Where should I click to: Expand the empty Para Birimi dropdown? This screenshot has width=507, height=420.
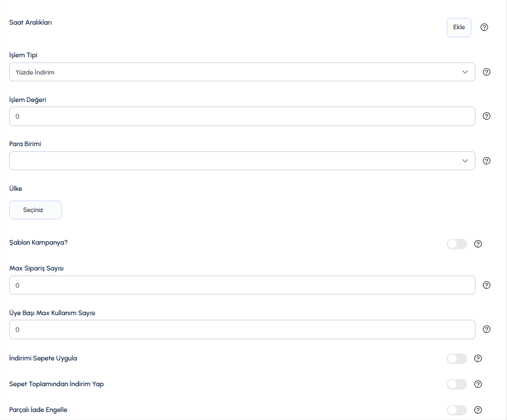[x=242, y=160]
